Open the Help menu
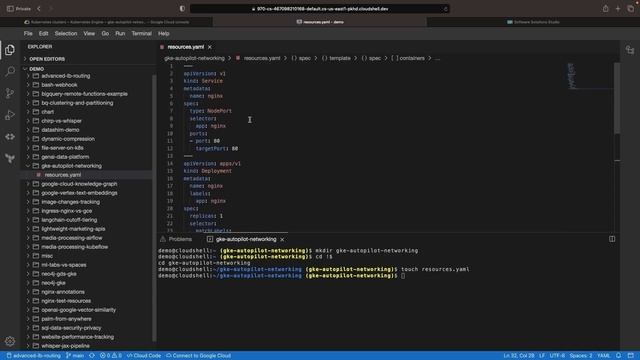Viewport: 640px width, 360px height. pyautogui.click(x=164, y=33)
